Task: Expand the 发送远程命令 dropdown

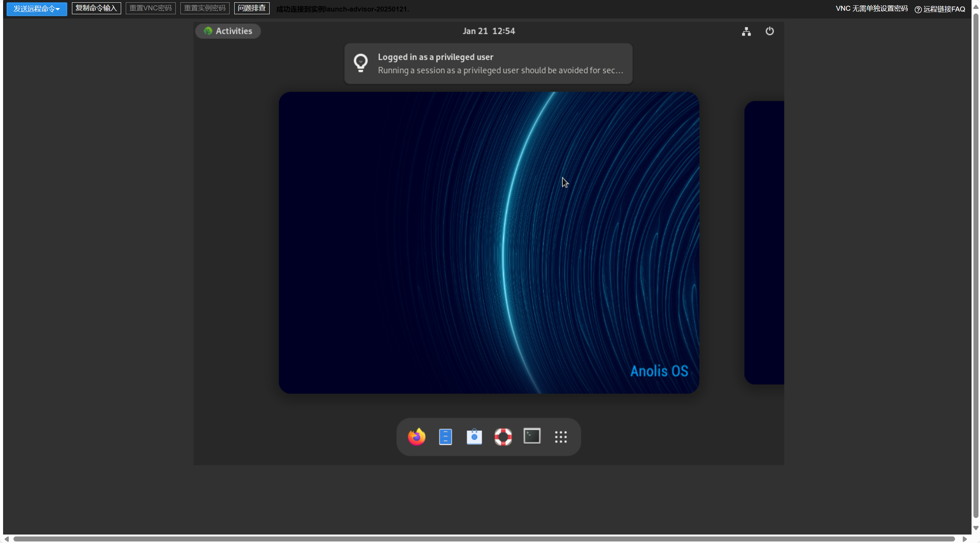Action: pos(37,8)
